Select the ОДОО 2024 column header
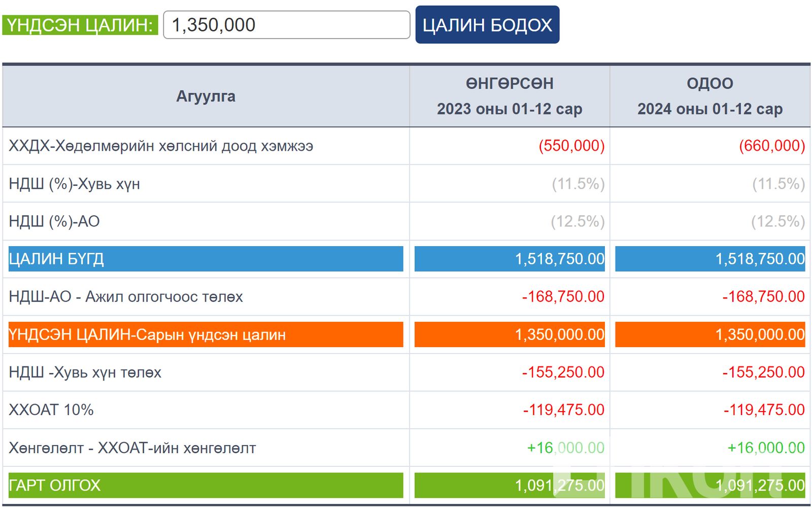 [710, 96]
